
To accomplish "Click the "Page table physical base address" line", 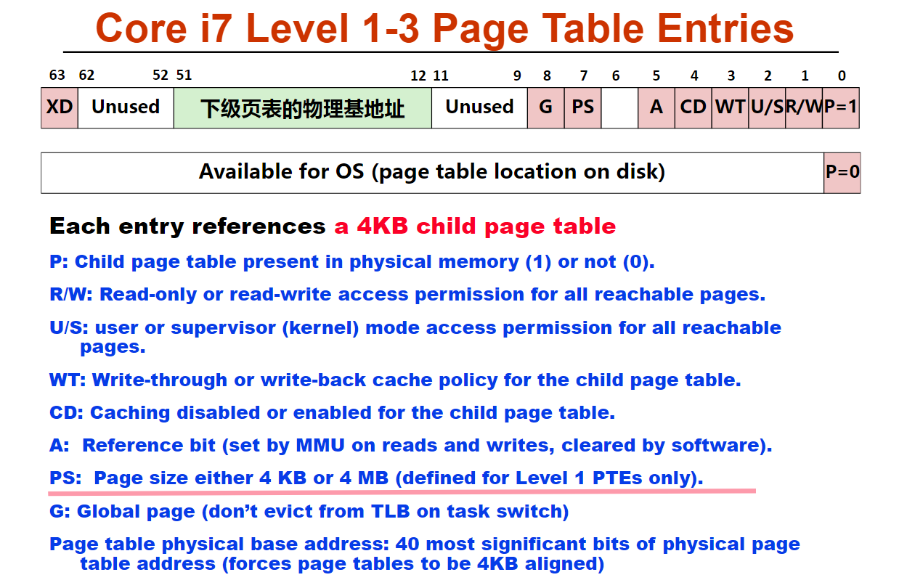I will (x=425, y=554).
